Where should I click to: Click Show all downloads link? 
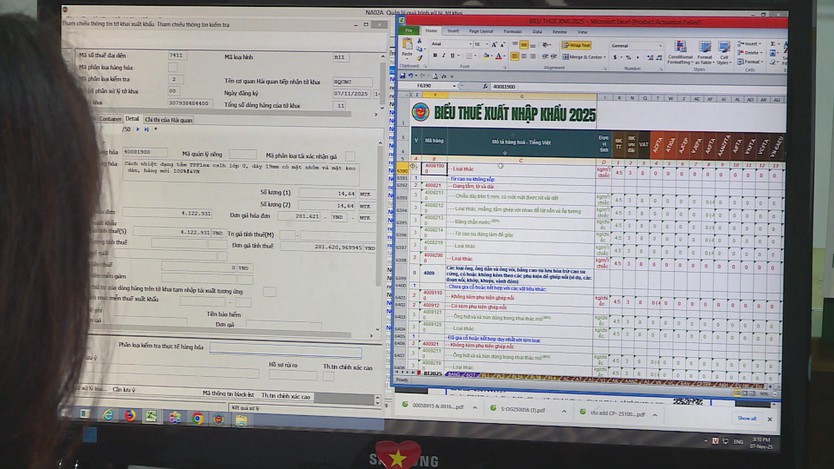[x=746, y=418]
